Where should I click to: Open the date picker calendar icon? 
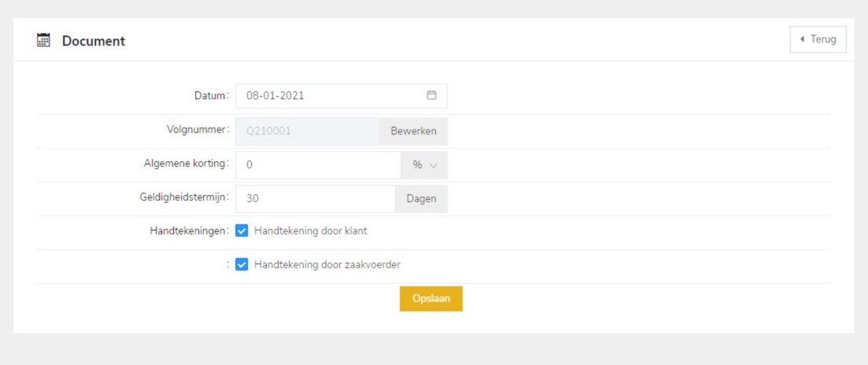(431, 95)
